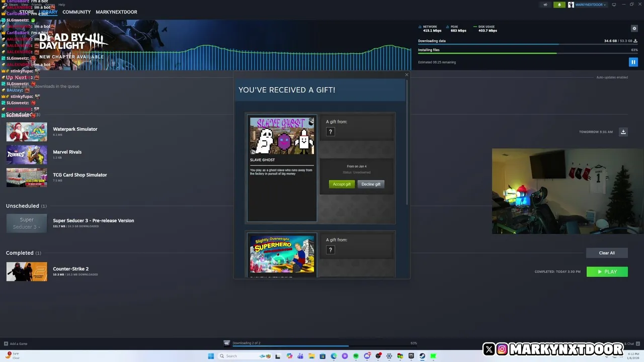The height and width of the screenshot is (362, 644).
Task: Close the gift received dialog
Action: tap(407, 75)
